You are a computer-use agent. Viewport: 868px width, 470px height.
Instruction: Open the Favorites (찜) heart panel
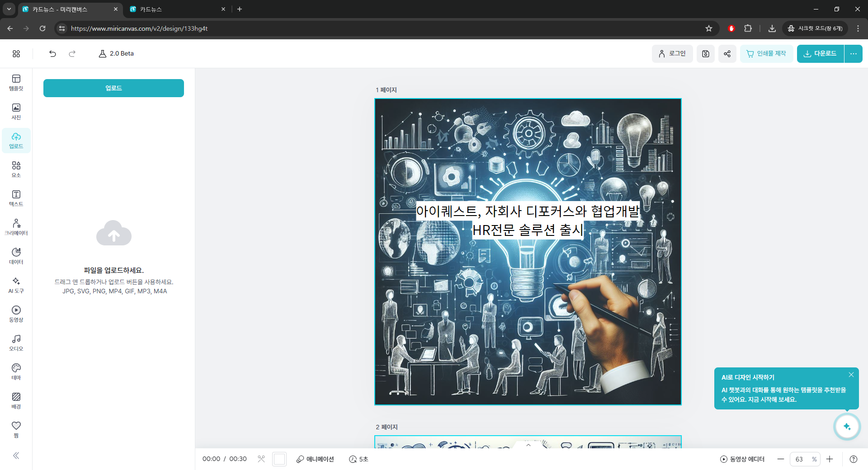pyautogui.click(x=16, y=429)
